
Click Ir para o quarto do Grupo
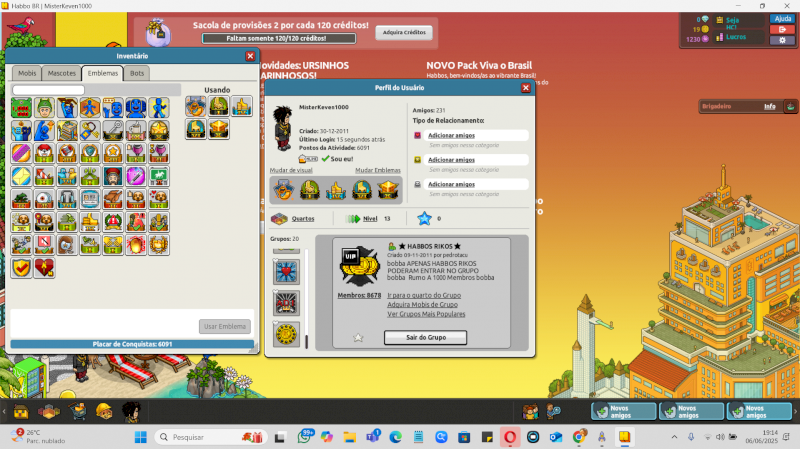424,295
